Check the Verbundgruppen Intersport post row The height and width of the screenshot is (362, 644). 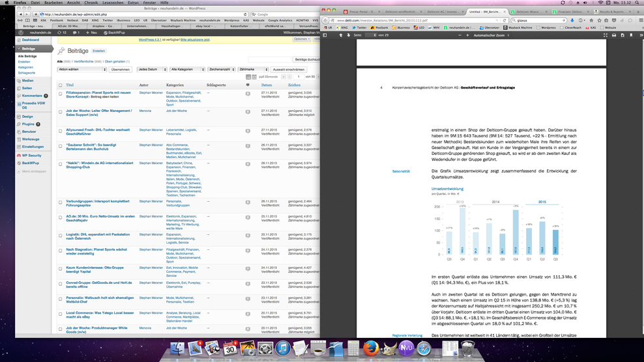pos(61,202)
